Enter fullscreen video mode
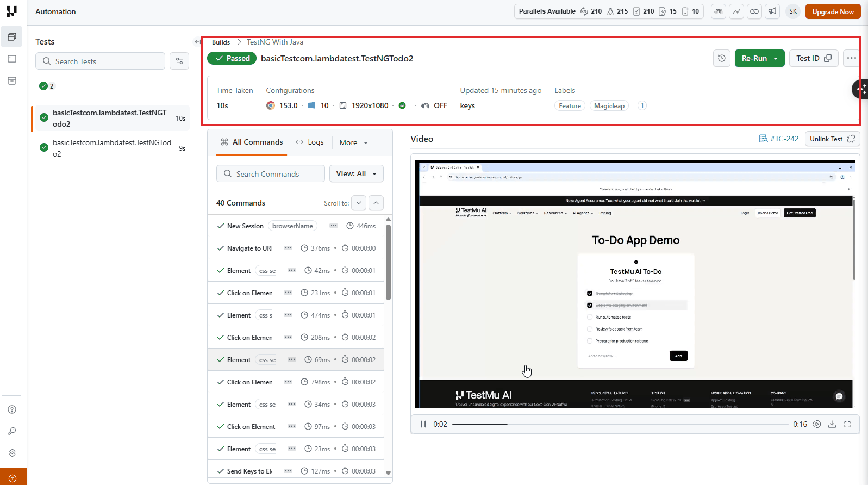The width and height of the screenshot is (868, 485). [x=847, y=424]
